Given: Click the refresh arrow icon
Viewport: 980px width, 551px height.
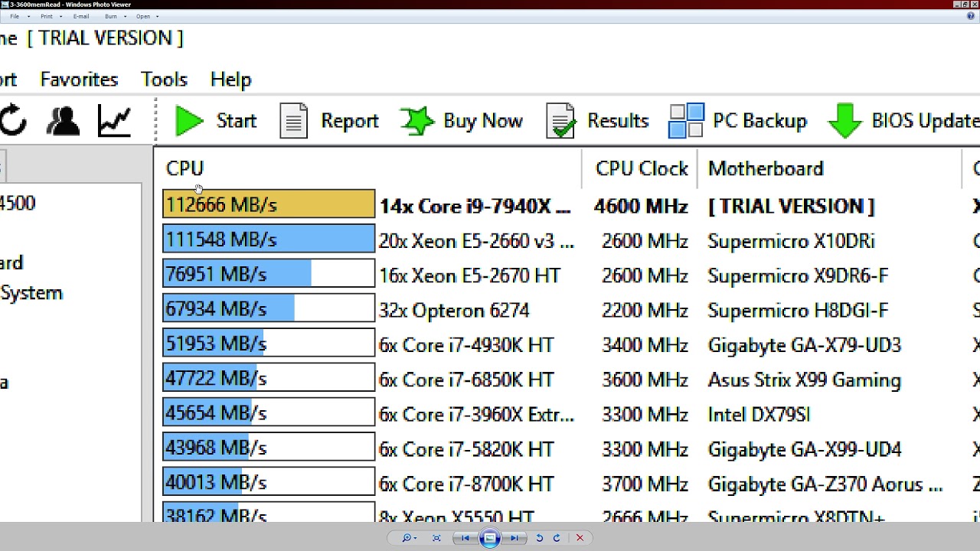Looking at the screenshot, I should pyautogui.click(x=12, y=121).
